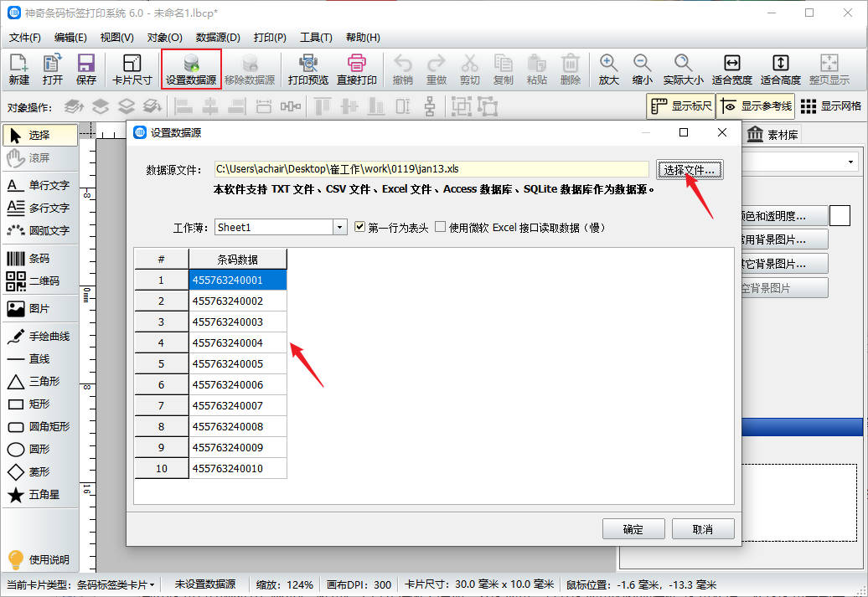The width and height of the screenshot is (868, 597).
Task: Pick the 圆形 circle tool
Action: coord(40,450)
